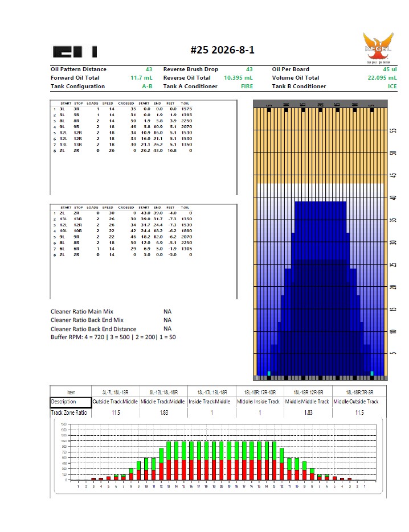This screenshot has width=409, height=532.
Task: Click the T.OIL value 1575 in forward table
Action: [x=186, y=109]
